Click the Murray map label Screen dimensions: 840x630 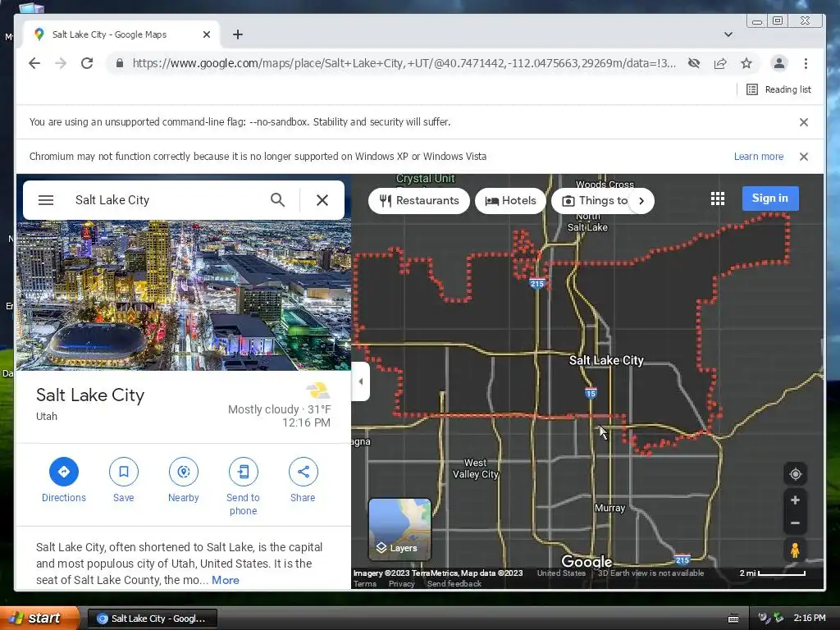tap(609, 508)
